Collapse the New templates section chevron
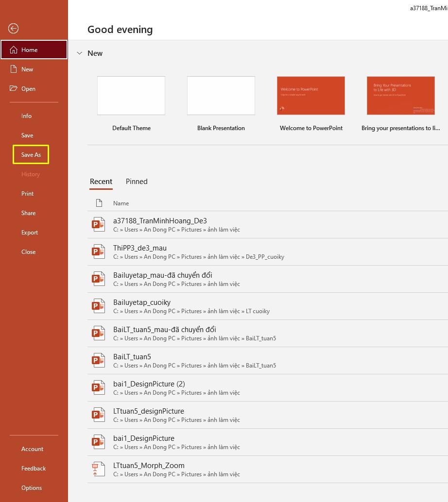 pos(79,53)
